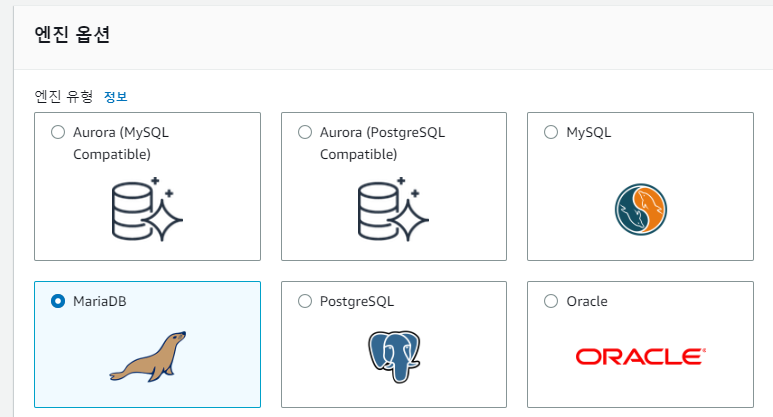This screenshot has height=417, width=773.
Task: Choose the Oracle radio button
Action: point(551,301)
